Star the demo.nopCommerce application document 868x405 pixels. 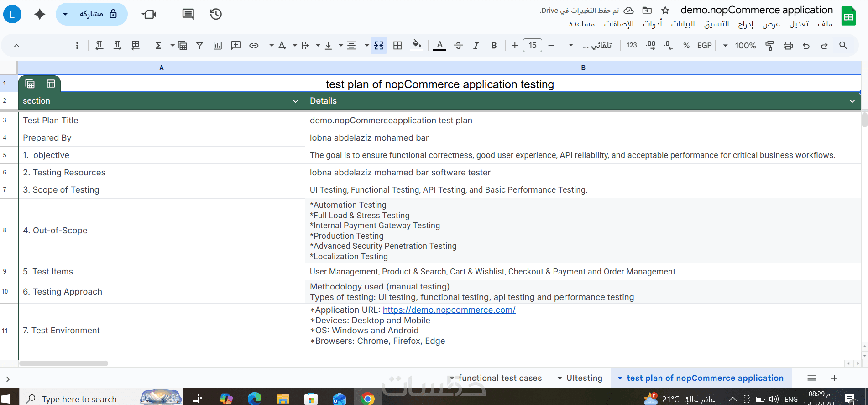click(x=665, y=10)
